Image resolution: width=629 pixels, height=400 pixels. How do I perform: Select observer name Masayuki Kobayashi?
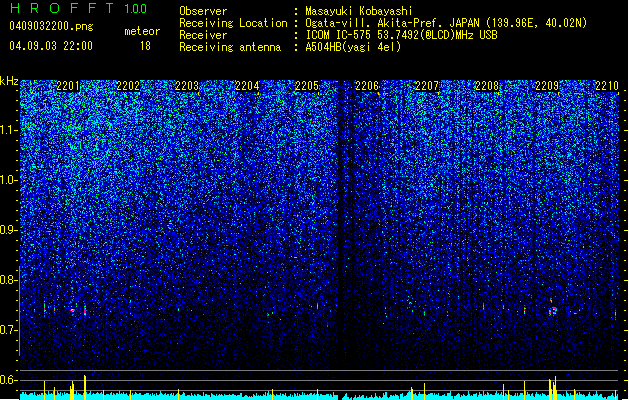(359, 11)
